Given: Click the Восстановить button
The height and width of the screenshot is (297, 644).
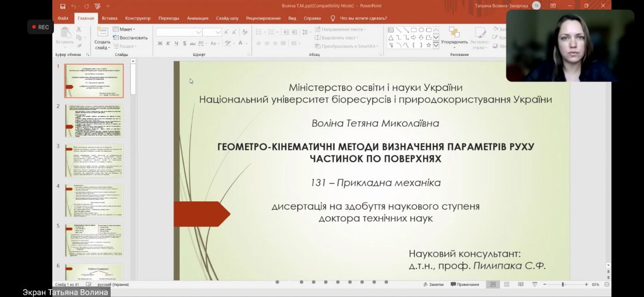Looking at the screenshot, I should point(130,38).
